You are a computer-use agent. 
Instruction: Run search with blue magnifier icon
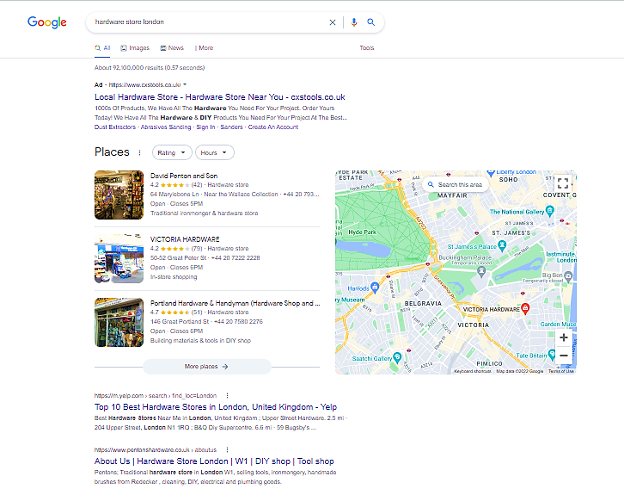click(x=371, y=22)
